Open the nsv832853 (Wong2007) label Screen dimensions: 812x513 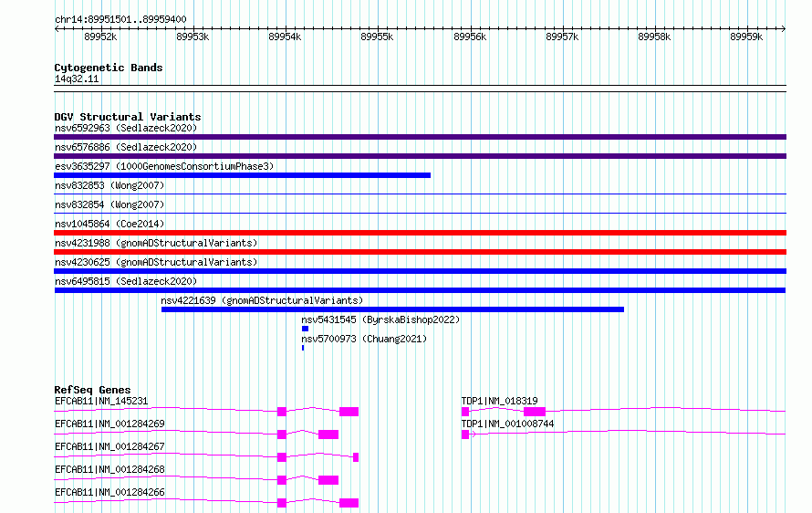click(x=109, y=185)
